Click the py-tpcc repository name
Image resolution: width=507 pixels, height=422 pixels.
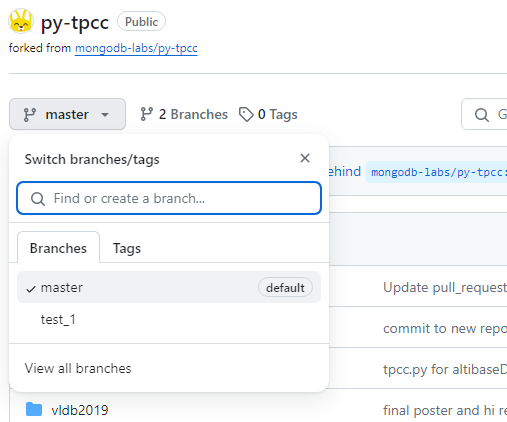(75, 23)
